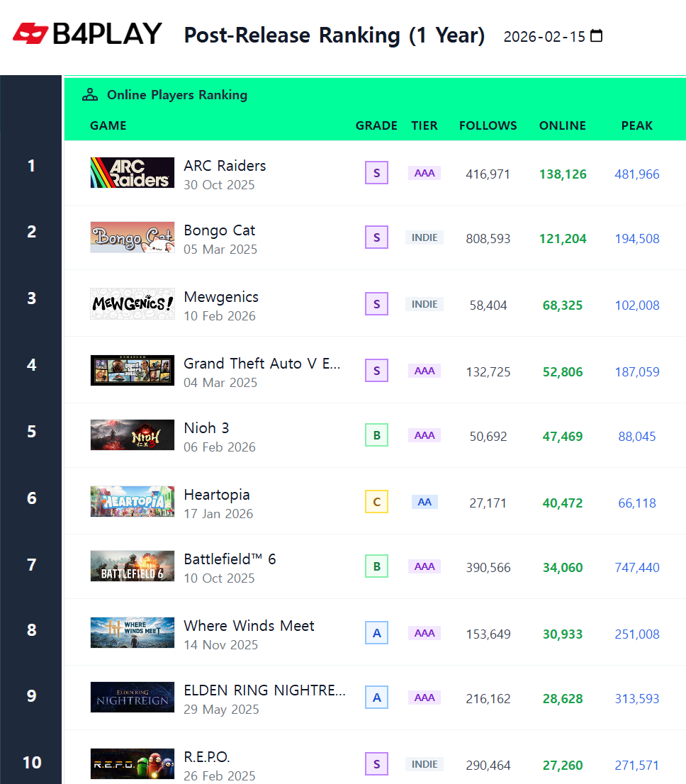Click Mewgenics follows value 58,404

tap(488, 305)
